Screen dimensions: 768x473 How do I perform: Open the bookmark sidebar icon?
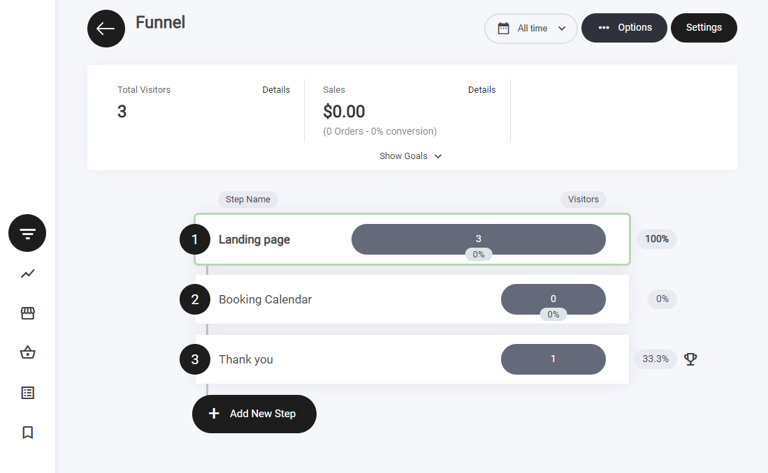click(27, 433)
